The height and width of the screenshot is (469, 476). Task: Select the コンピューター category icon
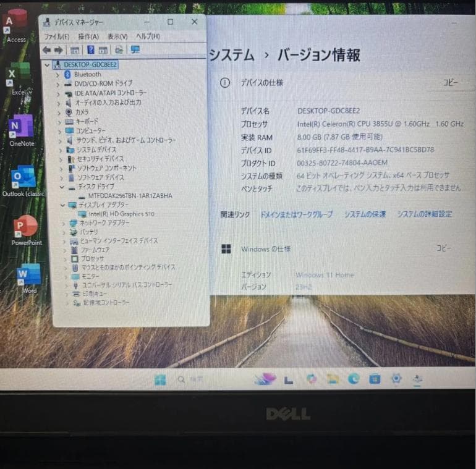pos(69,131)
